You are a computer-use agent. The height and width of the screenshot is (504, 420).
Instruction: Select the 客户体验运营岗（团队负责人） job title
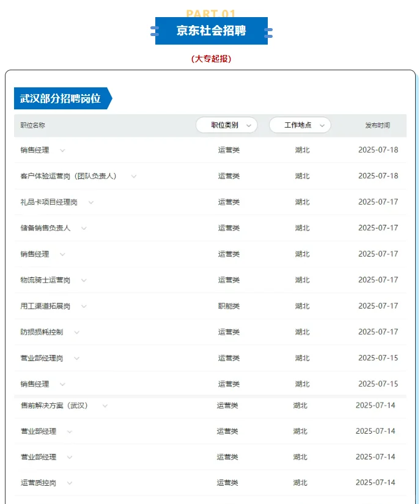point(68,176)
